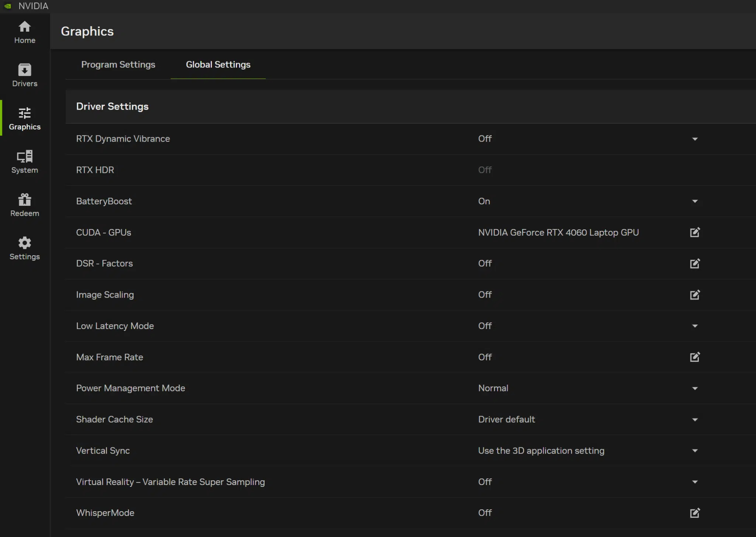Click the Use the 3D application setting value
The height and width of the screenshot is (537, 756).
tap(541, 451)
